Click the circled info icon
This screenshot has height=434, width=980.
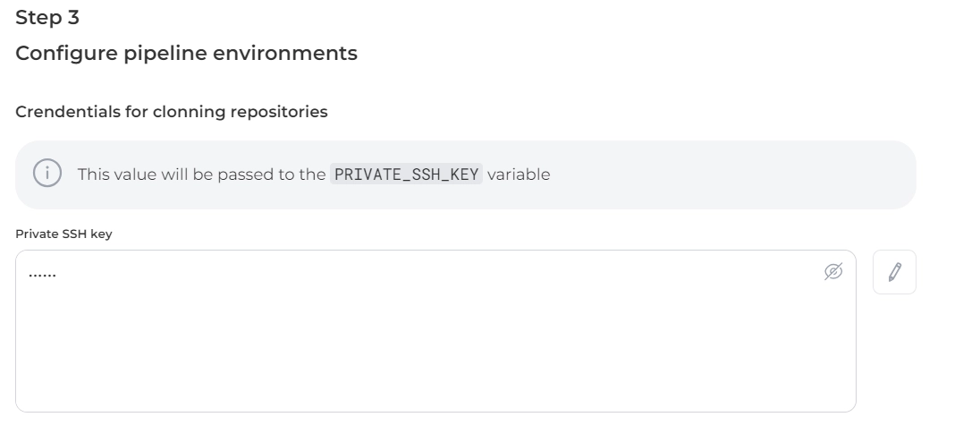pyautogui.click(x=46, y=174)
